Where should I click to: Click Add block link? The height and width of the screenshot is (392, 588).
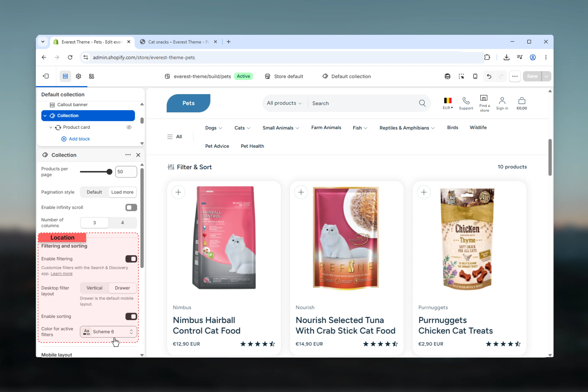75,139
